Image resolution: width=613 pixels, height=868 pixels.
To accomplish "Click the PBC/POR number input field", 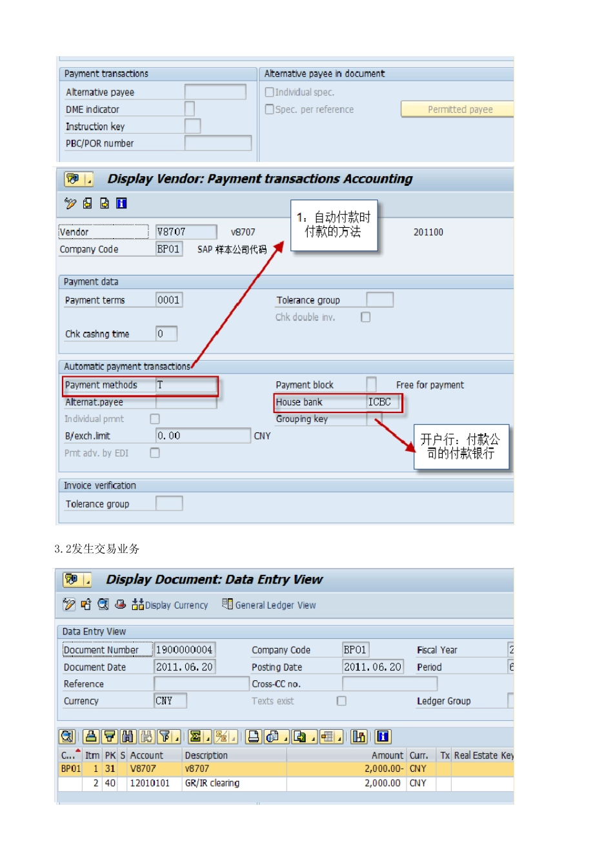I will pos(218,143).
